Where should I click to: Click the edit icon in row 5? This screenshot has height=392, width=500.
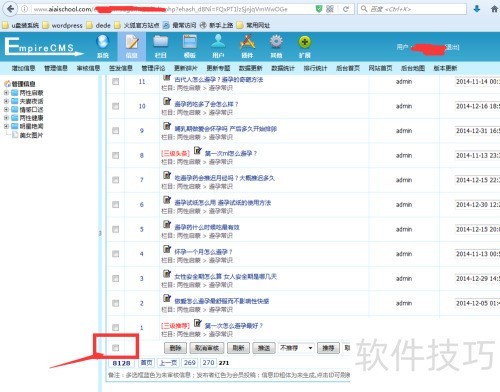(x=167, y=224)
